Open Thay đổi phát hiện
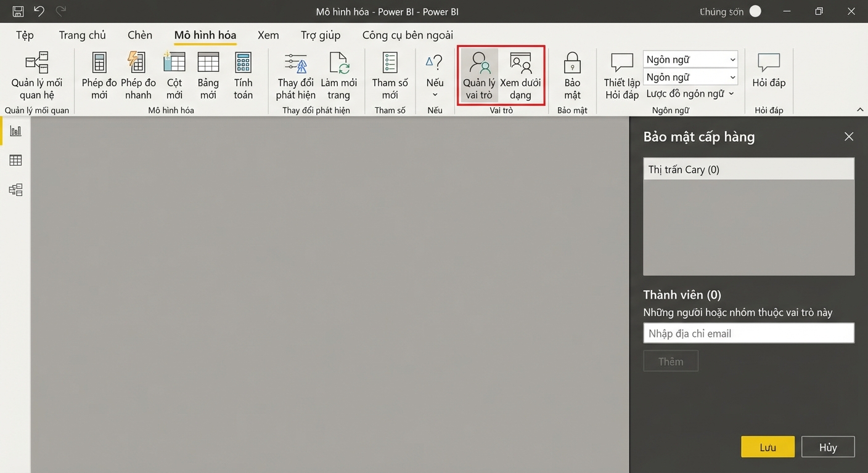This screenshot has height=473, width=868. (x=296, y=76)
